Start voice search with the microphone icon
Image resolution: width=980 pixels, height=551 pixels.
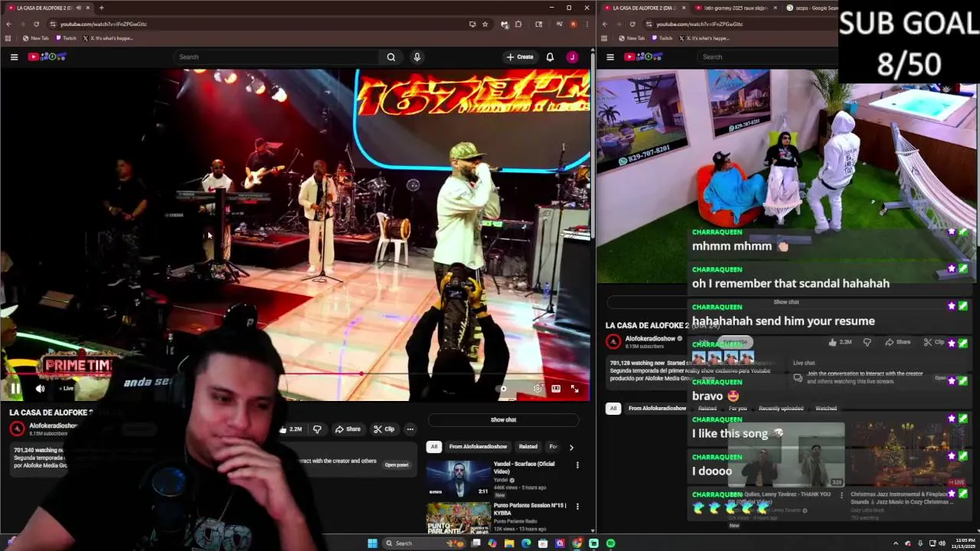tap(416, 57)
